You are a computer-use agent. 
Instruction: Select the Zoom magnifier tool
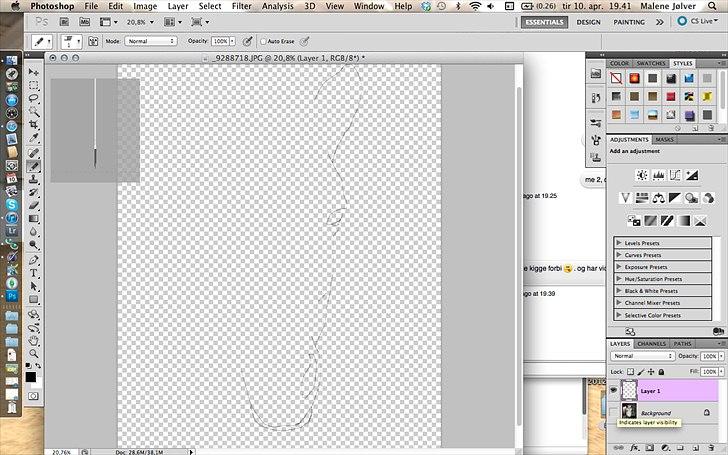(33, 353)
